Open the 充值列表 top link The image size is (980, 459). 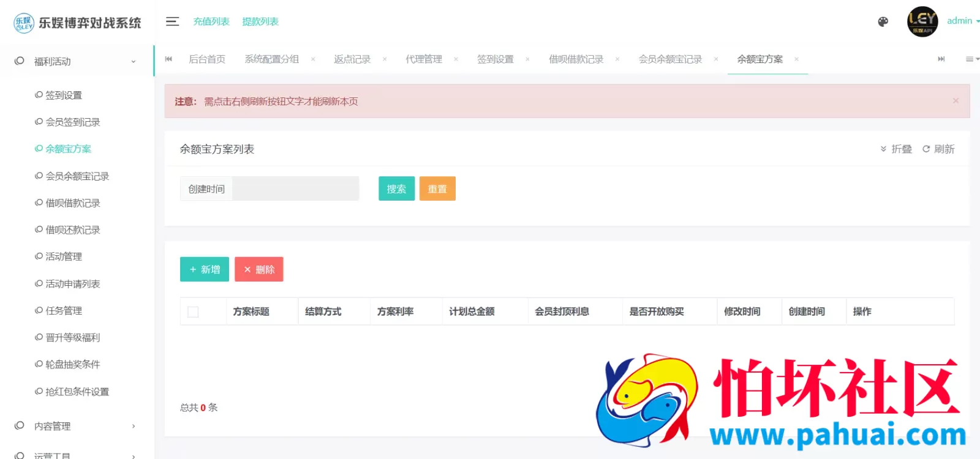click(x=211, y=21)
